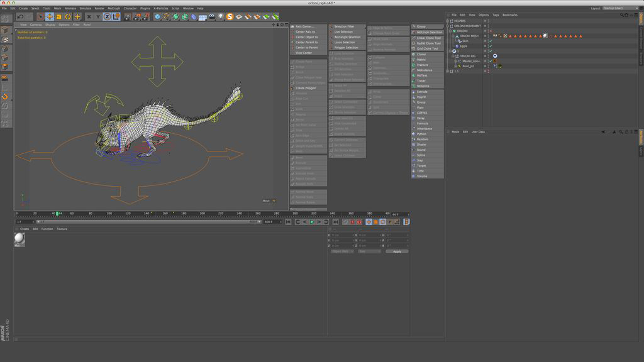Collapse the ORLONI RIG hierarchy

pyautogui.click(x=451, y=56)
